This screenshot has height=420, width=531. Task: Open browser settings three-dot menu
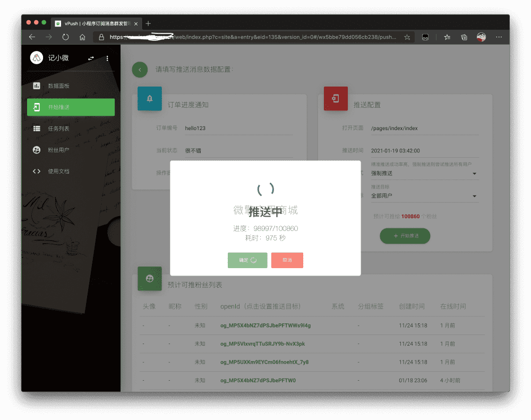pos(499,37)
